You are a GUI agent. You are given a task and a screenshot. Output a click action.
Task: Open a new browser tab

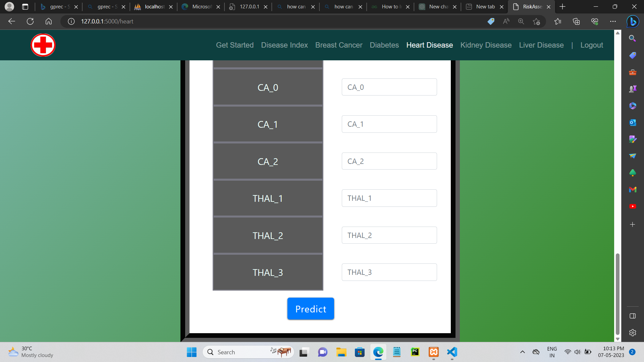coord(562,7)
